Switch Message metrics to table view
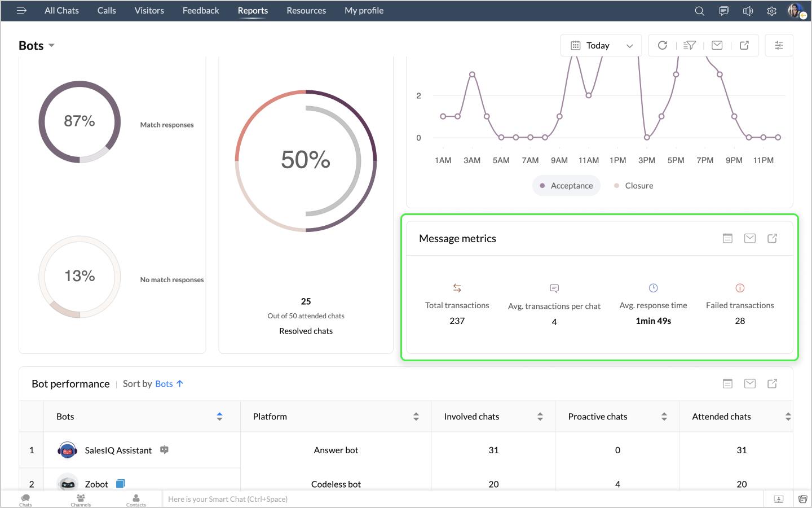This screenshot has width=812, height=508. (x=727, y=239)
